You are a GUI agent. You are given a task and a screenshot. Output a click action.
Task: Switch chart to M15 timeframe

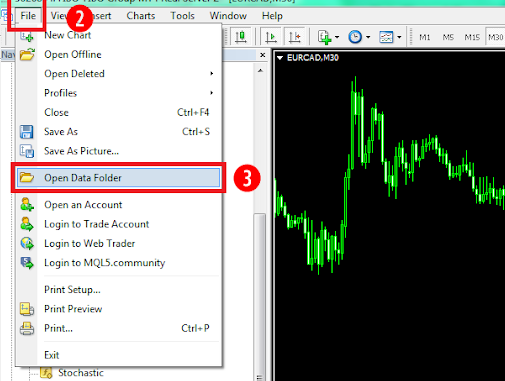pyautogui.click(x=472, y=37)
